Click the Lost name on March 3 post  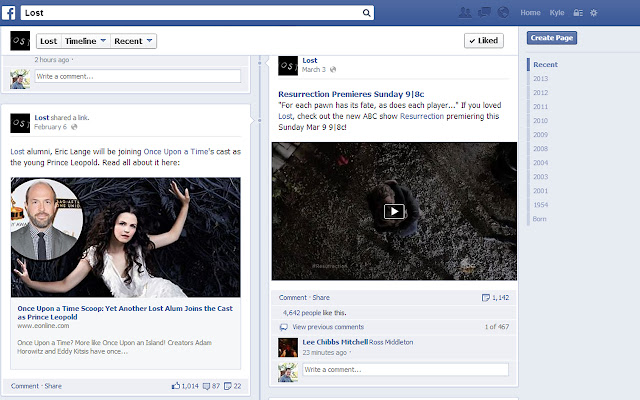[310, 60]
